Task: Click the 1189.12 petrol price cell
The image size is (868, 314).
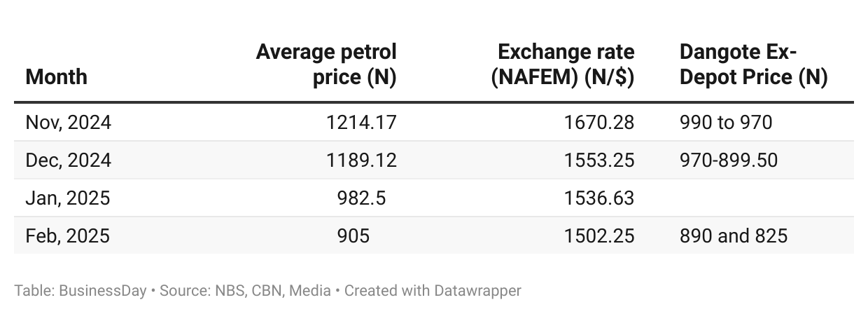Action: [361, 161]
